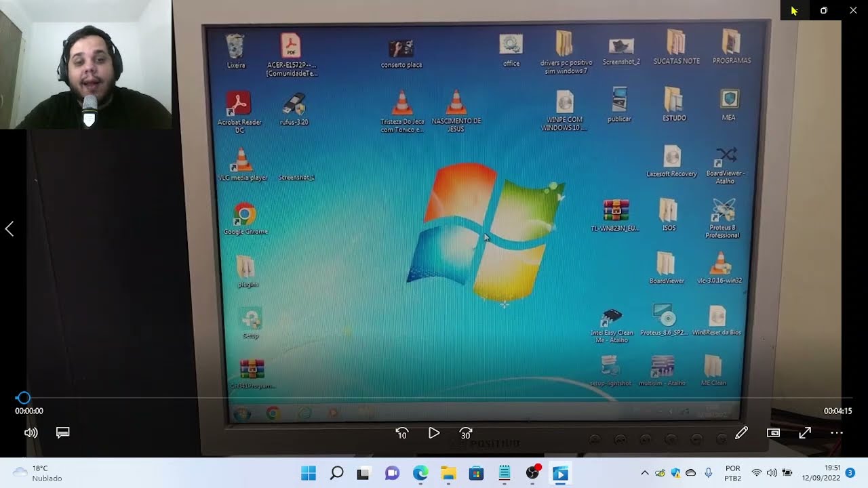The width and height of the screenshot is (868, 488).
Task: Click the vlc-3.0.16-win32 installer in the video
Action: 719,268
